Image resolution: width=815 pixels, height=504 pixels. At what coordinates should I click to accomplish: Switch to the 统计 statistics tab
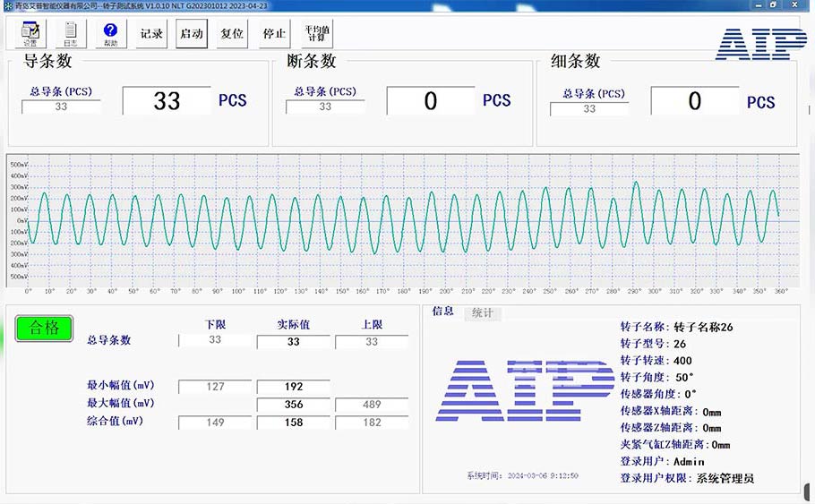pos(482,313)
